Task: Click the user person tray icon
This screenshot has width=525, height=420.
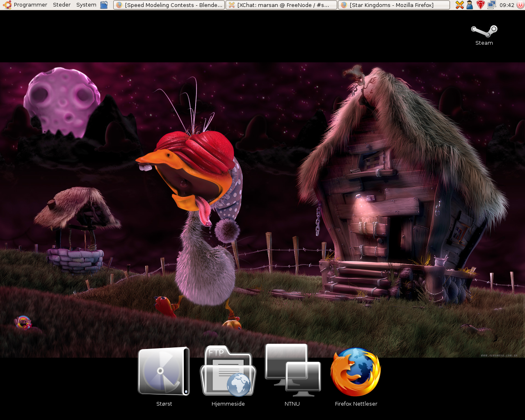Action: pyautogui.click(x=470, y=5)
